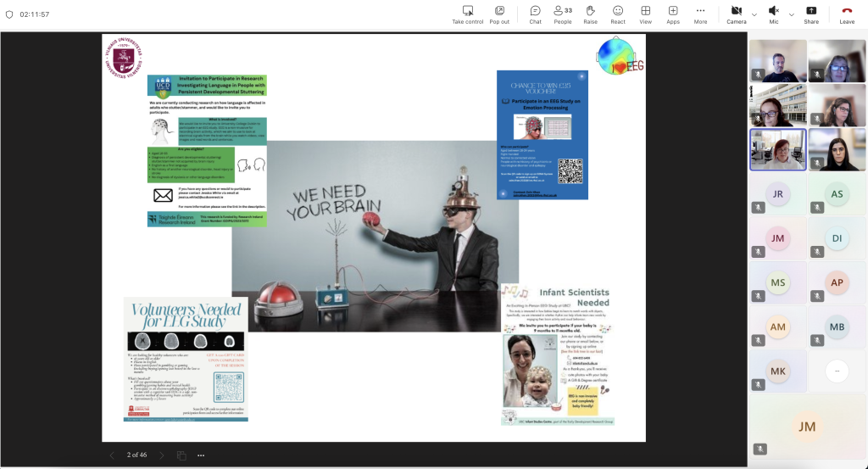Expand the Camera options dropdown arrow
This screenshot has height=469, width=868.
[754, 14]
